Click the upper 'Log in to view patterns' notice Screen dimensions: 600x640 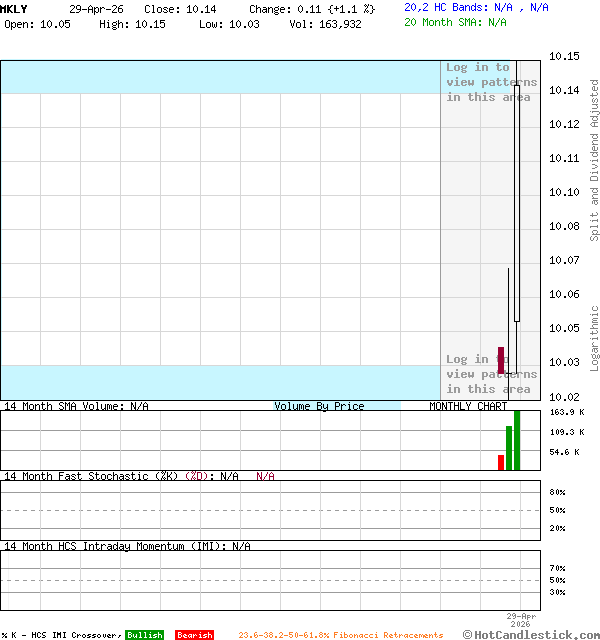(491, 82)
